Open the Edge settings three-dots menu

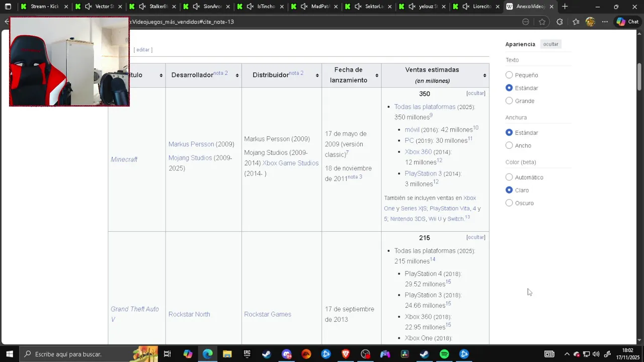point(605,22)
